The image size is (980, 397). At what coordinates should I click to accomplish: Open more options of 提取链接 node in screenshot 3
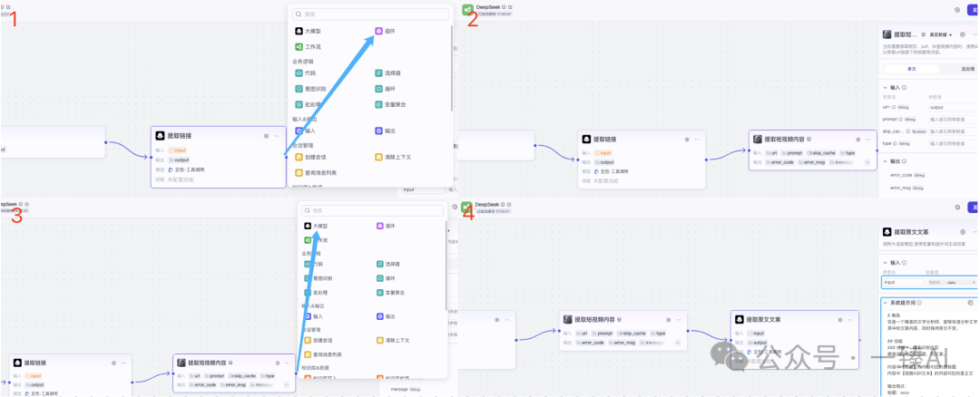(123, 363)
